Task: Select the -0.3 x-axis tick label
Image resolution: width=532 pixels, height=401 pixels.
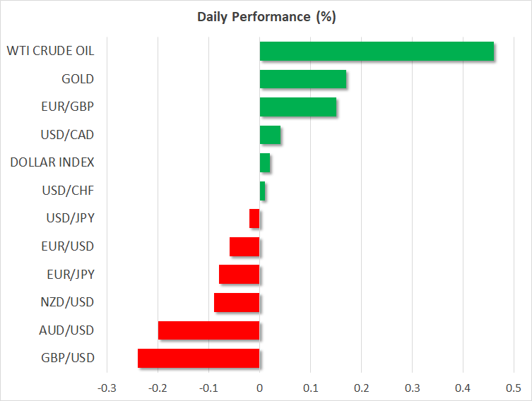Action: [x=107, y=388]
